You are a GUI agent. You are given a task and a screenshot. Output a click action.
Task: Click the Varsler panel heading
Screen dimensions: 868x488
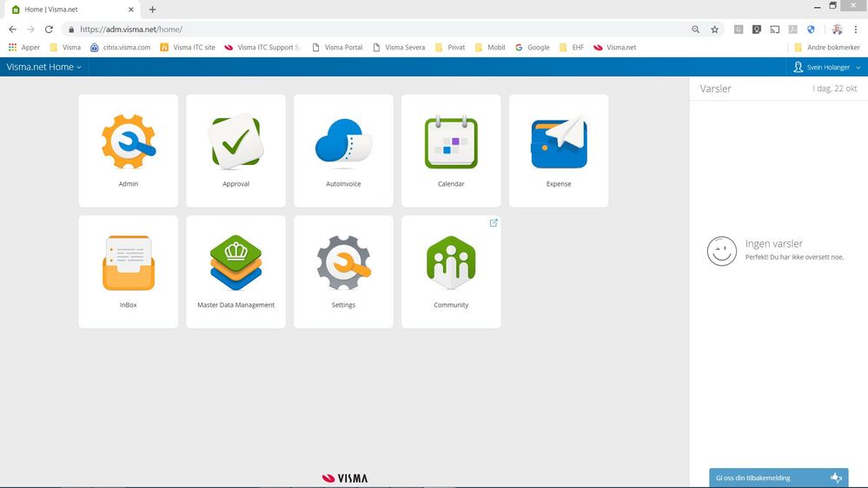point(715,89)
